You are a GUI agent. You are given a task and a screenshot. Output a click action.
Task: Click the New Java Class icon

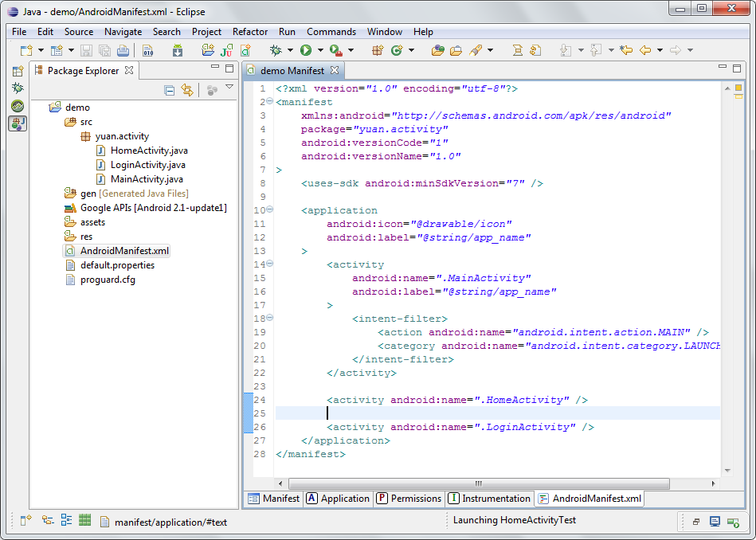point(397,50)
